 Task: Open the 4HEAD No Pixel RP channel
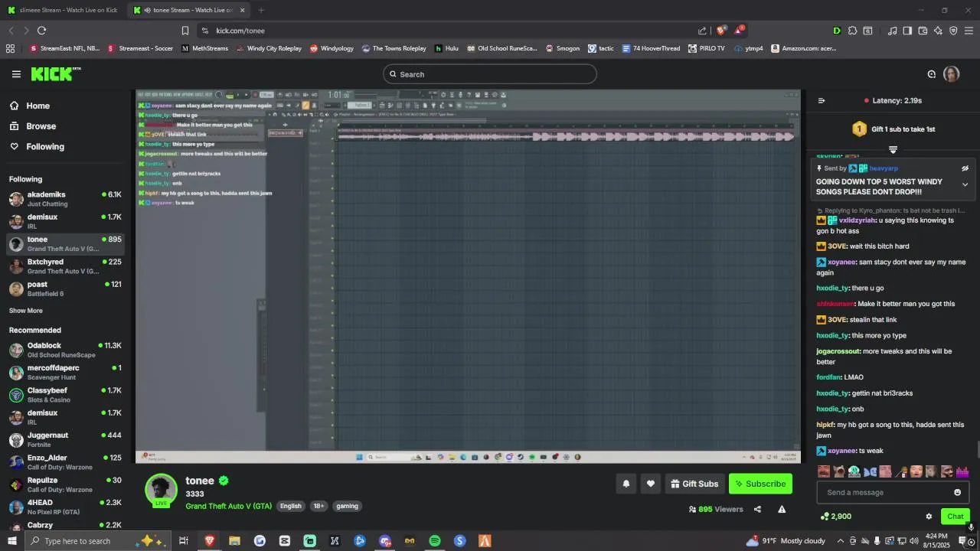(65, 507)
